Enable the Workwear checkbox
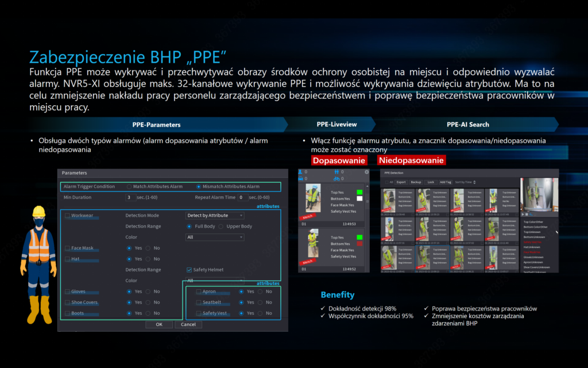 (x=68, y=216)
